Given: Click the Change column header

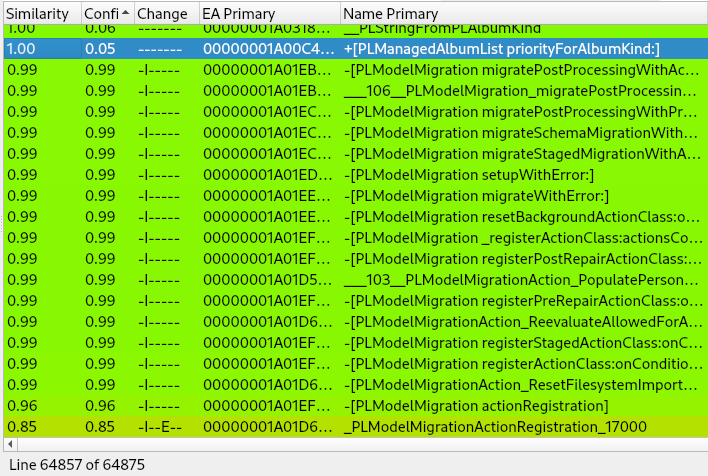Looking at the screenshot, I should click(167, 14).
